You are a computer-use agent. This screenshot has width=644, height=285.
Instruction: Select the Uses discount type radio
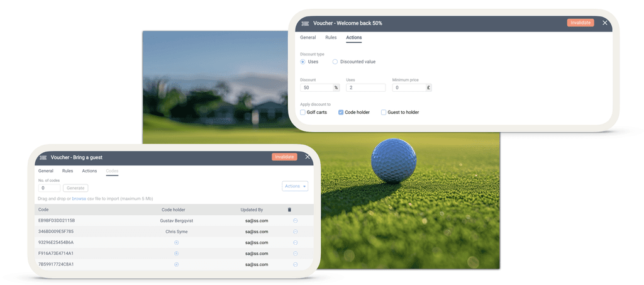[x=303, y=62]
